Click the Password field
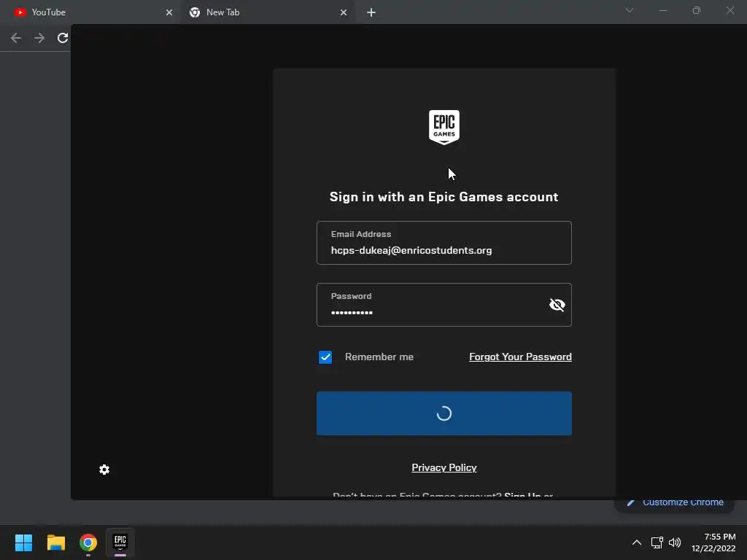This screenshot has width=747, height=560. (x=444, y=305)
